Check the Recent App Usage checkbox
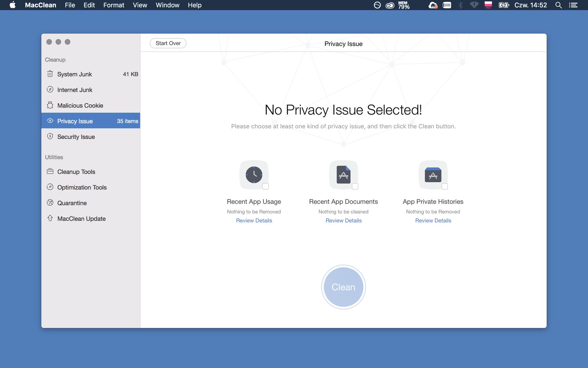 click(266, 186)
